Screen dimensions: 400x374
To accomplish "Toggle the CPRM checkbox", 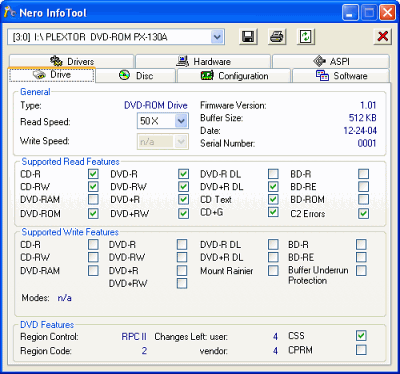I will pyautogui.click(x=361, y=350).
